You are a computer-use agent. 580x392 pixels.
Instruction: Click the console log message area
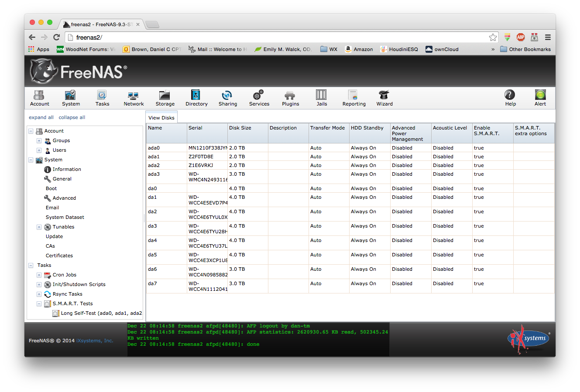pos(258,340)
